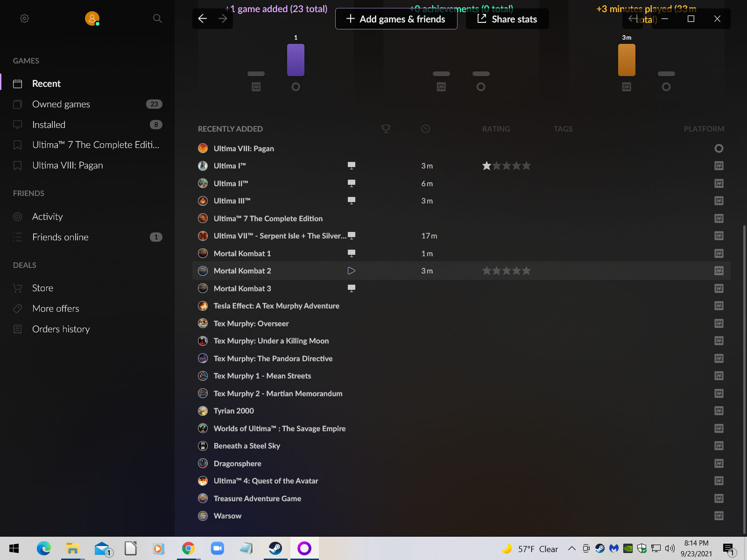Go forward with the right arrow button
The width and height of the screenshot is (747, 560).
(223, 19)
